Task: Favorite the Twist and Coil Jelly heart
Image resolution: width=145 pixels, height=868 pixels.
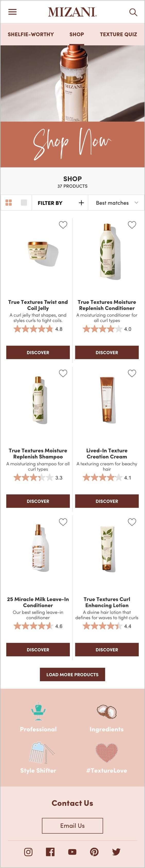Action: click(x=63, y=224)
